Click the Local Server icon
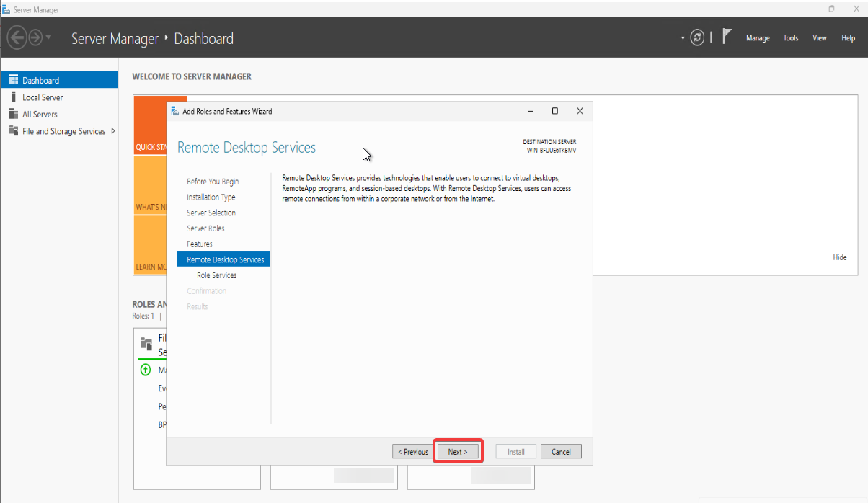Screen dimensions: 868x503 14,97
